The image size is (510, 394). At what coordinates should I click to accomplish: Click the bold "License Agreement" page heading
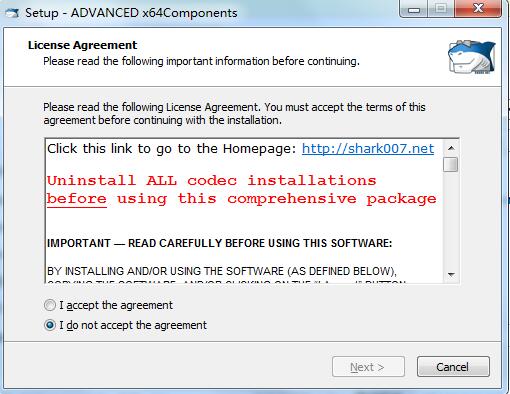tap(82, 45)
